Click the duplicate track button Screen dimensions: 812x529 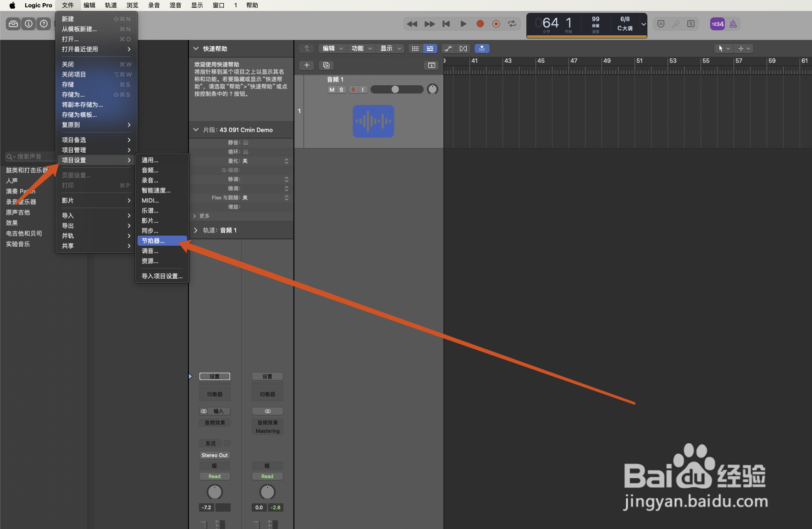click(x=326, y=65)
